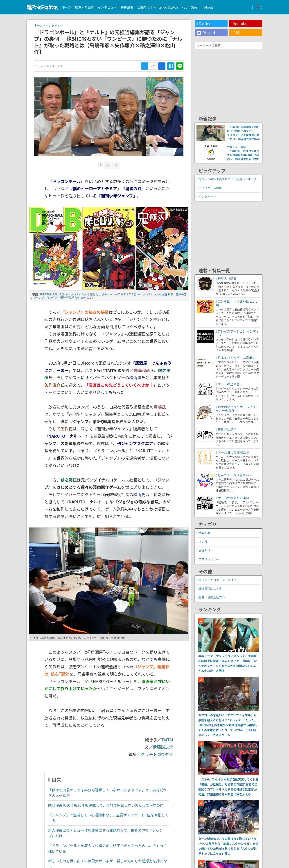Viewport: 289px width, 868px height.
Task: Open ゲームの企画書 series icon
Action: click(x=205, y=389)
